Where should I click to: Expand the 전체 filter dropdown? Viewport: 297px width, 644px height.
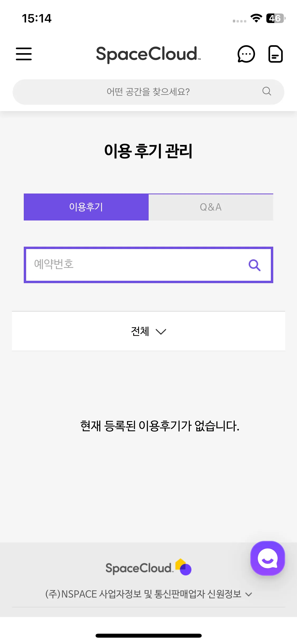[x=148, y=331]
